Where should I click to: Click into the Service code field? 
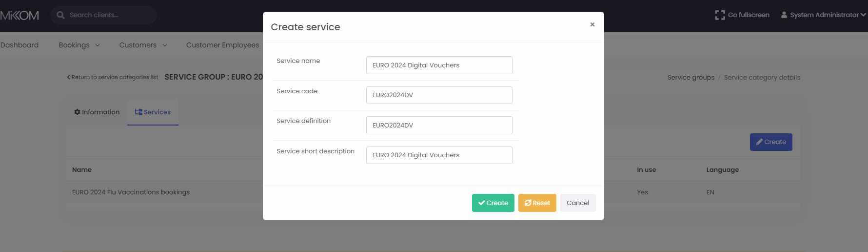coord(439,95)
